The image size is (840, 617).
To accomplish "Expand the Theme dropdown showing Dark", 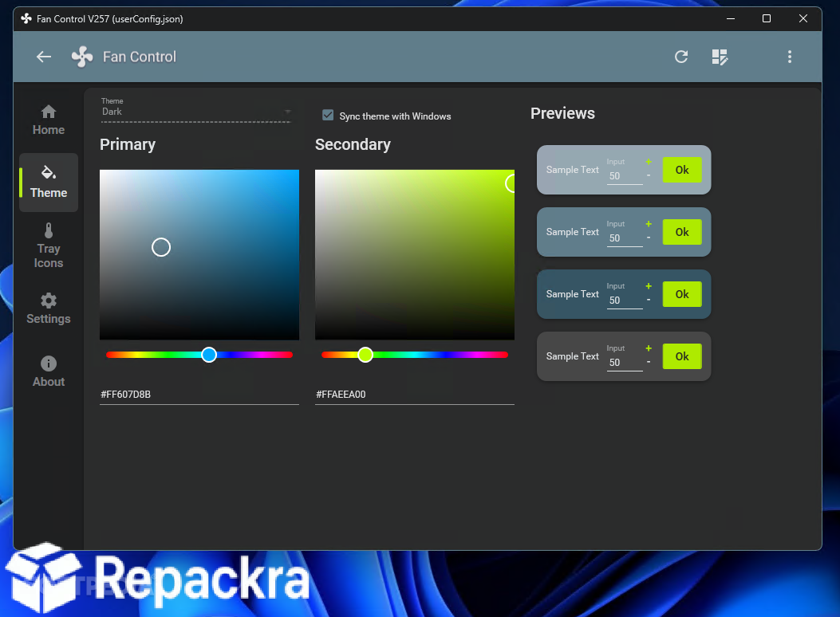I will coord(196,110).
